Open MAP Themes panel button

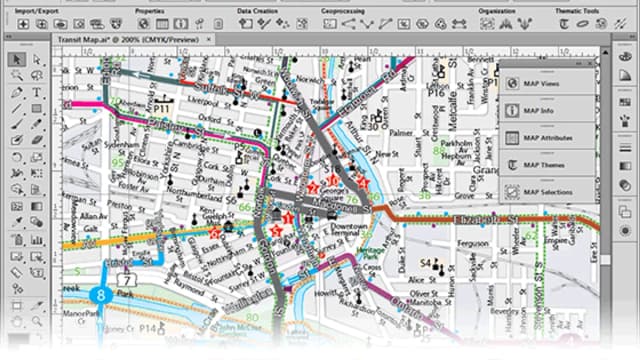pyautogui.click(x=547, y=165)
